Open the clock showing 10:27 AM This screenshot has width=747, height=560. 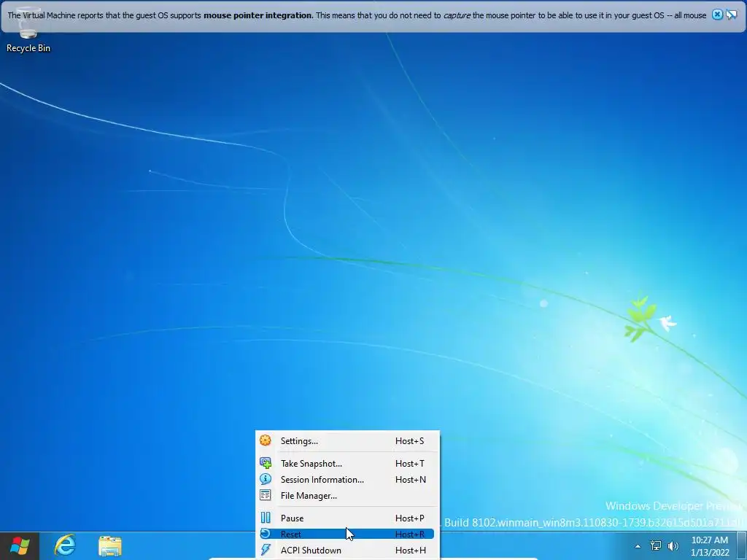pyautogui.click(x=710, y=540)
